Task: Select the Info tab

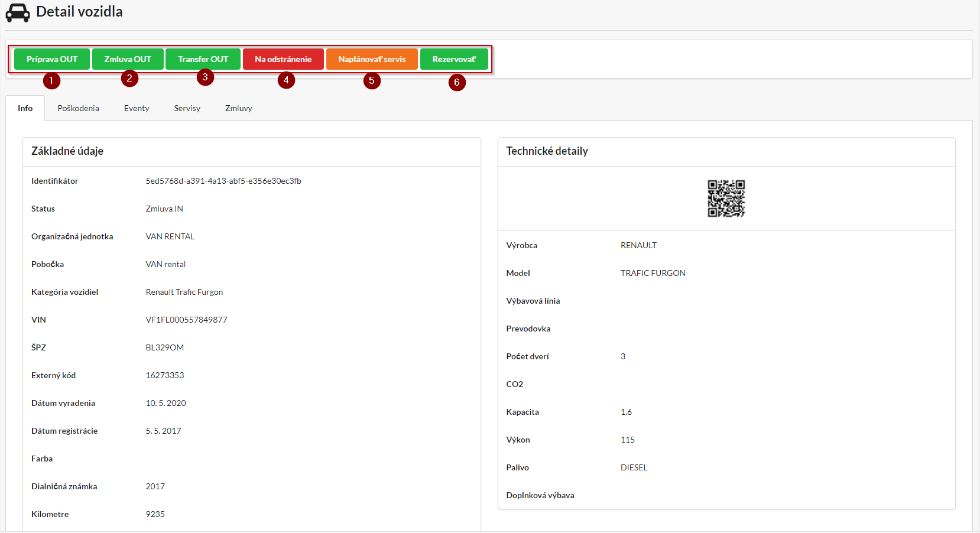Action: [25, 108]
